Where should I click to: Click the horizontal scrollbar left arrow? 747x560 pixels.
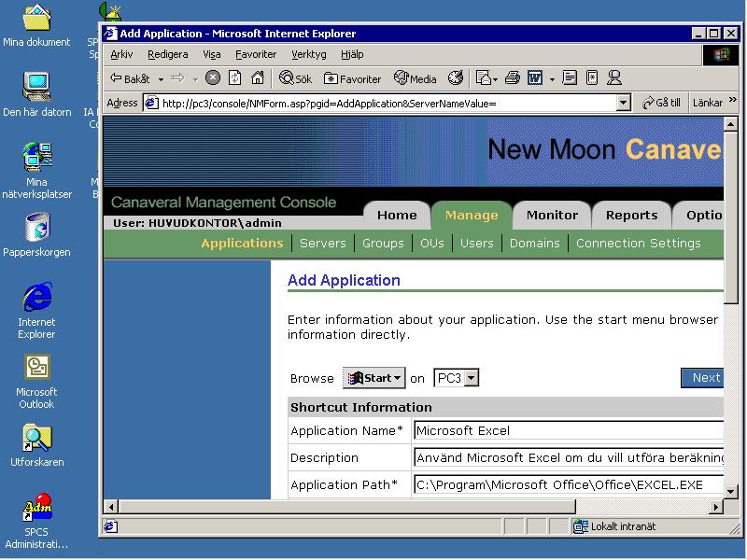[x=111, y=507]
